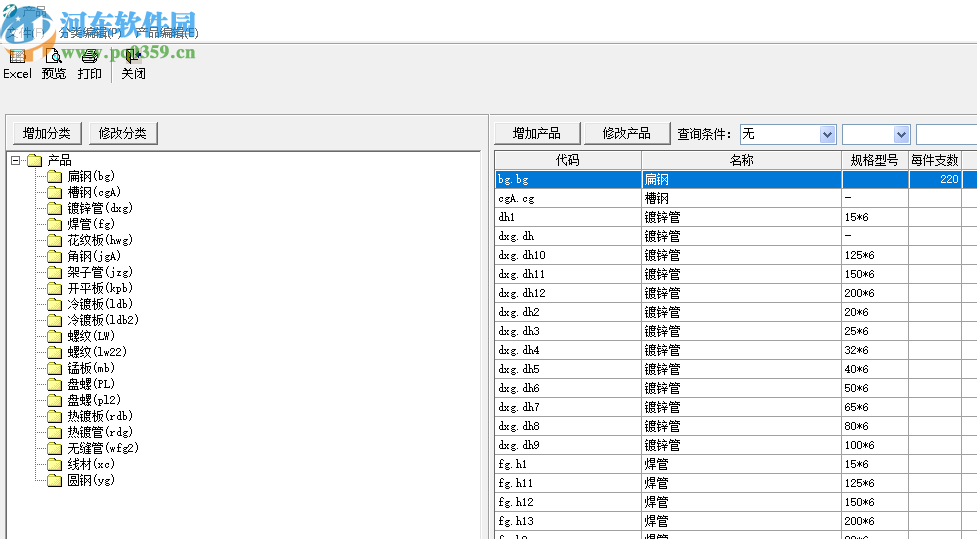Screen dimensions: 977x539
Task: Click the 关闭 close toolbar icon
Action: 133,57
